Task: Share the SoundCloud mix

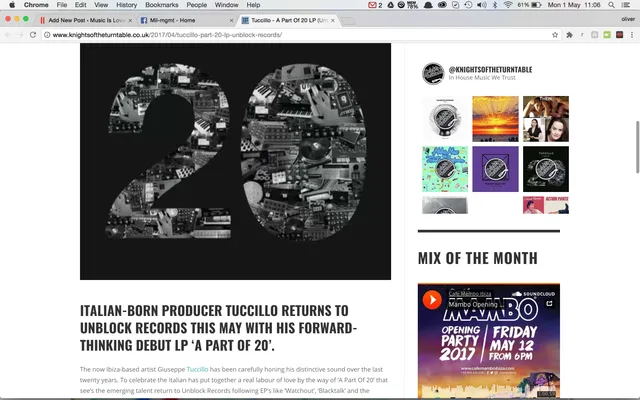Action: tap(549, 303)
